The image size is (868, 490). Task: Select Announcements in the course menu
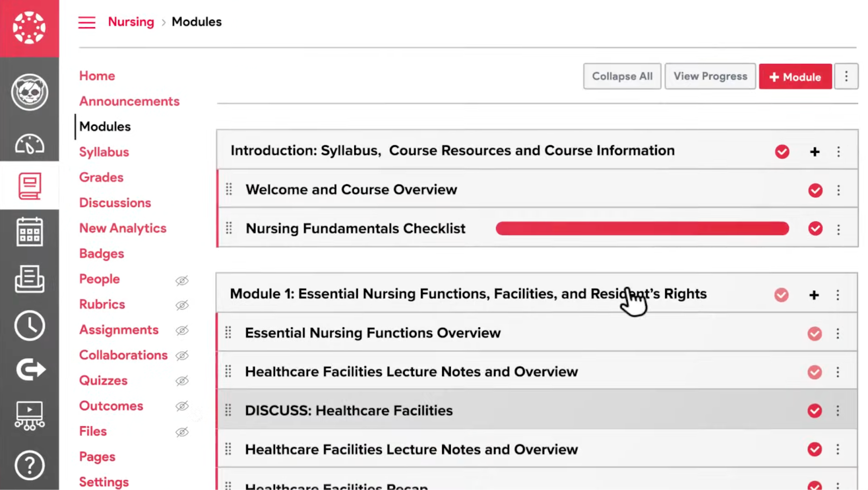point(129,101)
